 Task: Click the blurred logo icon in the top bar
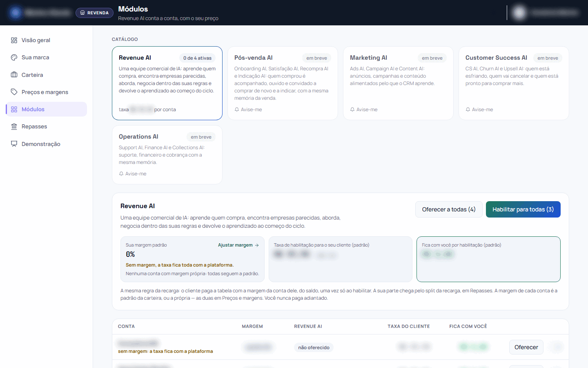pyautogui.click(x=16, y=13)
